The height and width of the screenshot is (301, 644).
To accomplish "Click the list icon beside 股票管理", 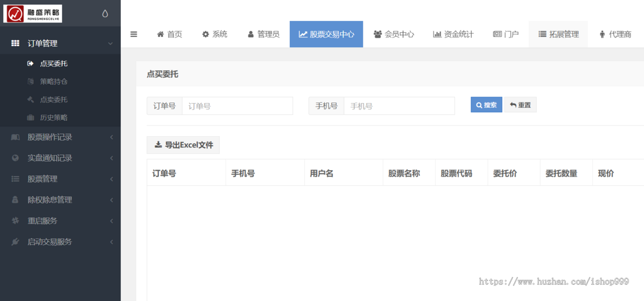I will click(16, 179).
